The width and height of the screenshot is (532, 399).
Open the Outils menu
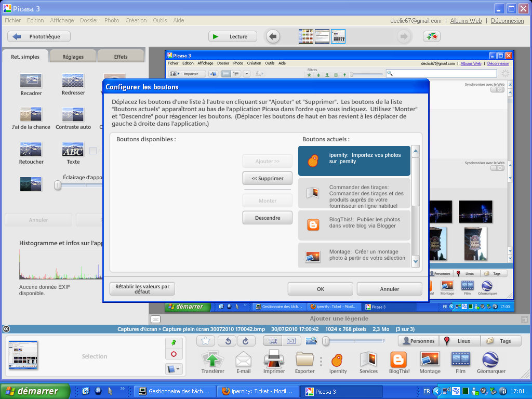pos(160,20)
